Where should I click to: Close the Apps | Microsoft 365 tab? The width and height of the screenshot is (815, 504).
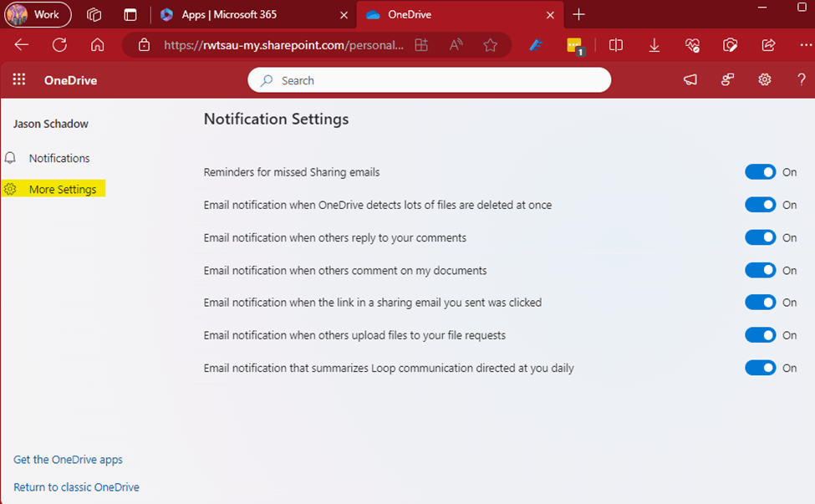[x=344, y=15]
